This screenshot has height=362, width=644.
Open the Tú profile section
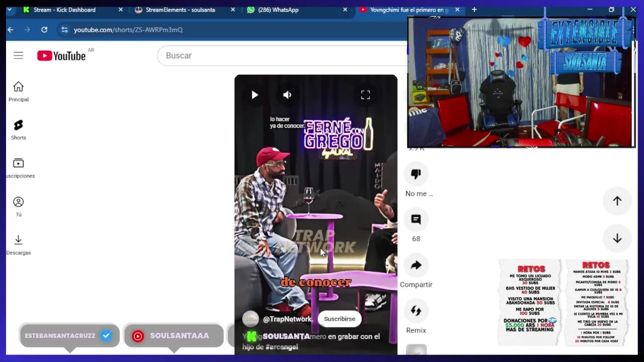pyautogui.click(x=19, y=207)
